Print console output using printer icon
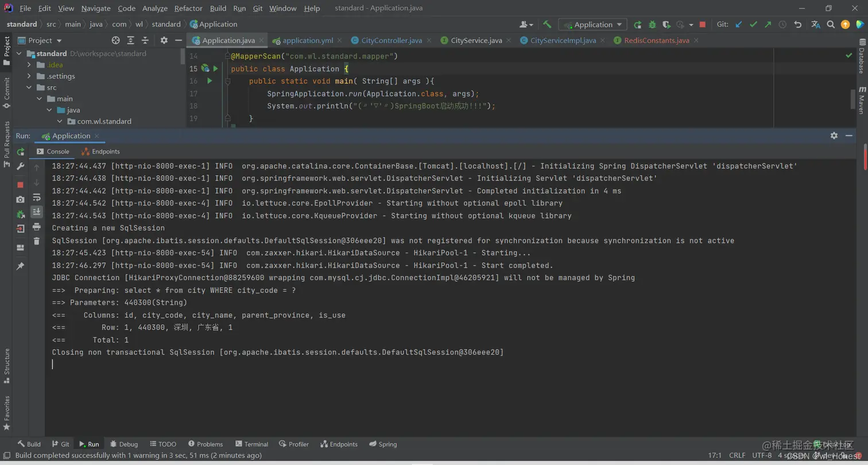This screenshot has width=868, height=465. [37, 227]
